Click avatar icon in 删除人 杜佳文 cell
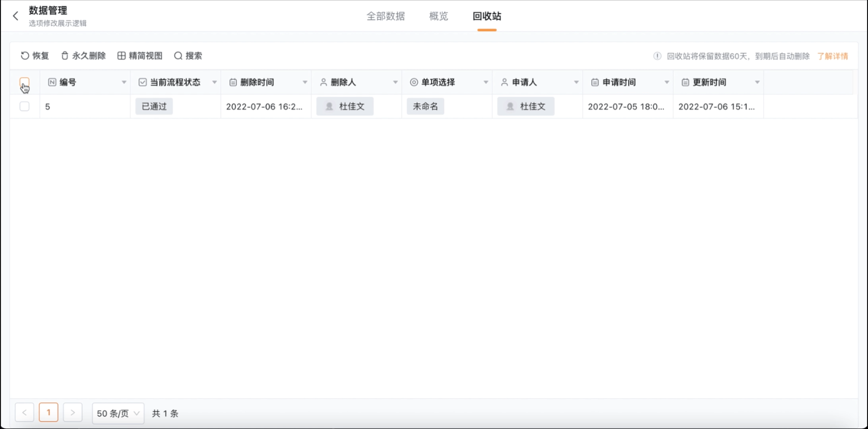 [329, 106]
